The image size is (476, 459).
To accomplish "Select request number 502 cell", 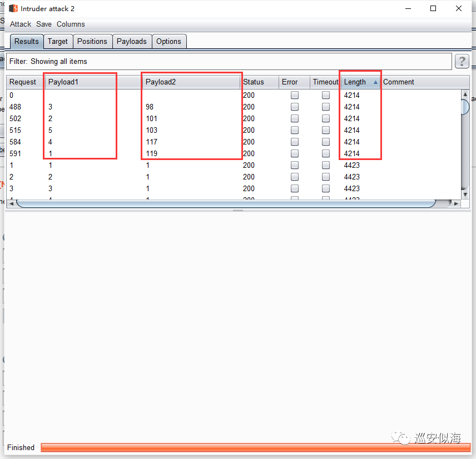I will (x=15, y=118).
